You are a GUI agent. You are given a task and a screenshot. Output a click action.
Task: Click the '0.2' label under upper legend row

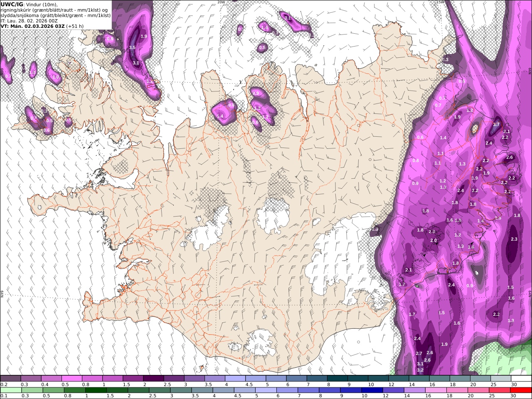pos(4,384)
